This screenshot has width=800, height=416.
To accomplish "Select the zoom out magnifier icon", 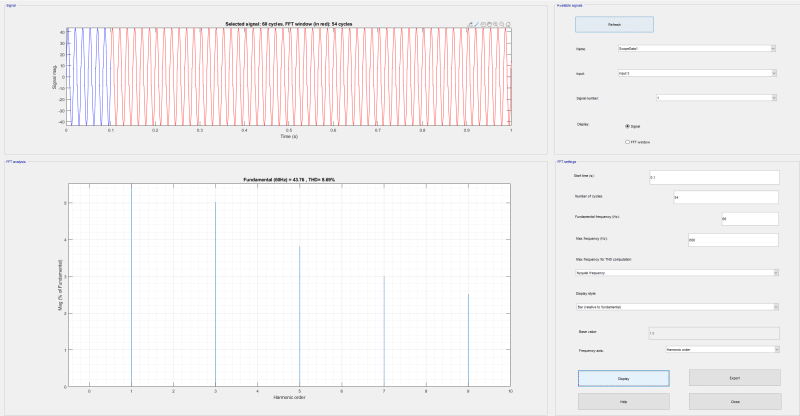I will [x=502, y=24].
